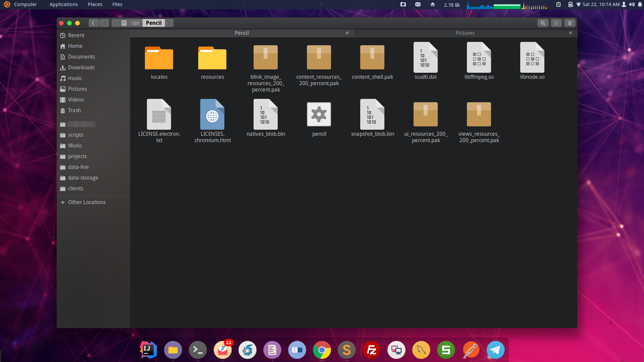The image size is (644, 362).
Task: Navigate to the Downloads folder
Action: point(81,67)
